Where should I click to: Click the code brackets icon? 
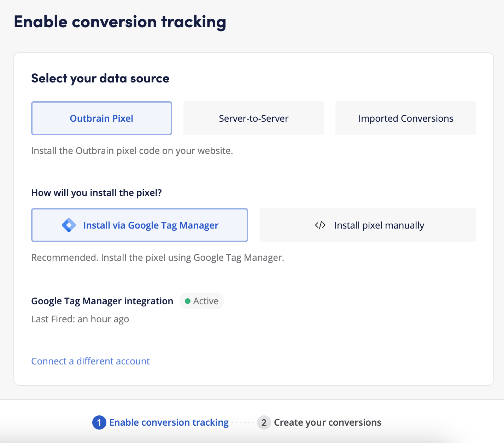point(320,225)
